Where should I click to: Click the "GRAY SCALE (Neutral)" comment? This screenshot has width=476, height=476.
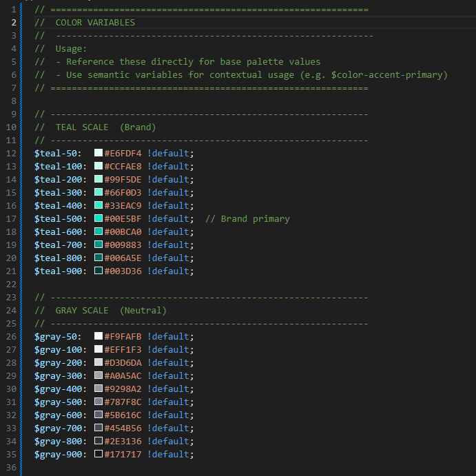click(110, 310)
